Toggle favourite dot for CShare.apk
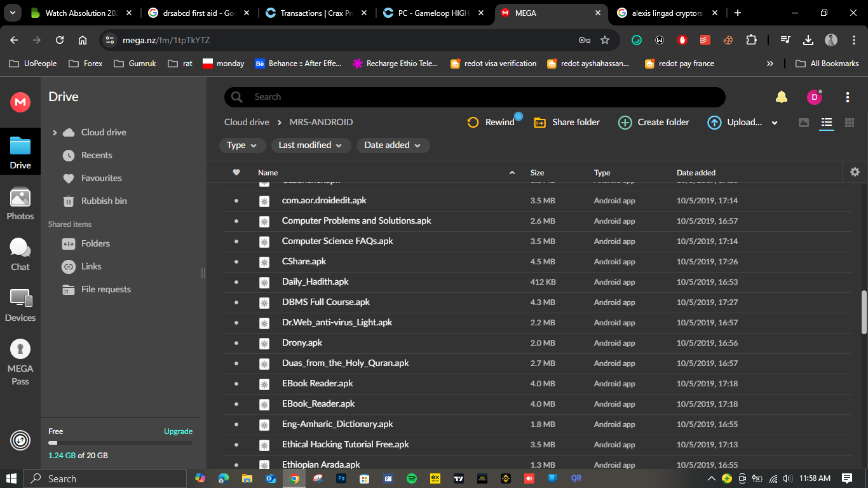This screenshot has height=488, width=868. point(236,262)
